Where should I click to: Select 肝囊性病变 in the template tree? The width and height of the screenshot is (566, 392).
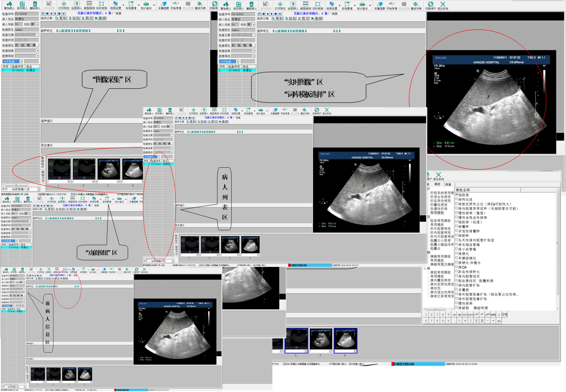pyautogui.click(x=439, y=205)
